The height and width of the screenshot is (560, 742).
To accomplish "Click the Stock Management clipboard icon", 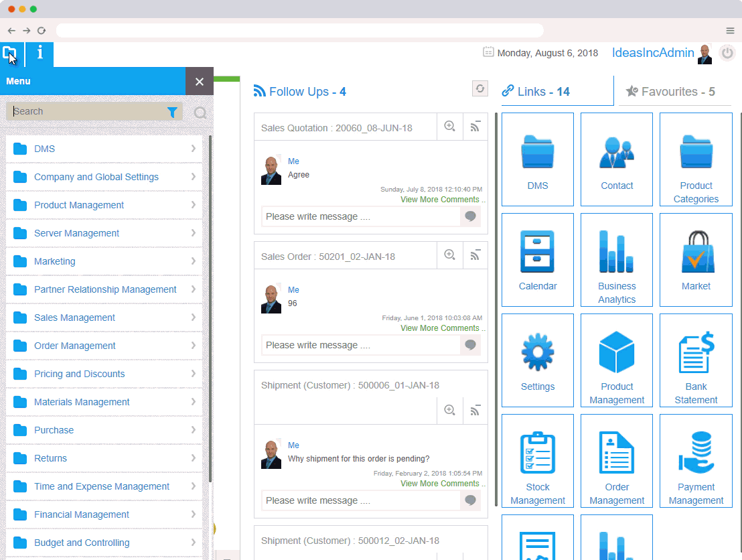I will point(537,453).
